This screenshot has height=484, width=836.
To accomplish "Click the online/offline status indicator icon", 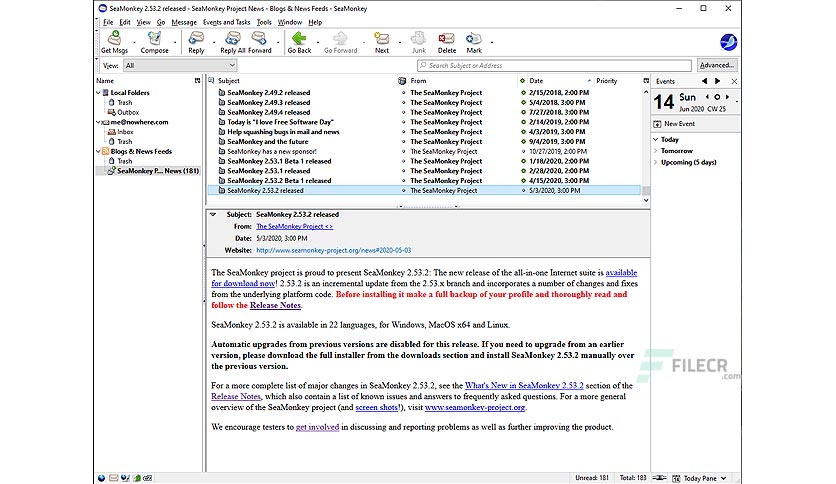I will tap(660, 478).
